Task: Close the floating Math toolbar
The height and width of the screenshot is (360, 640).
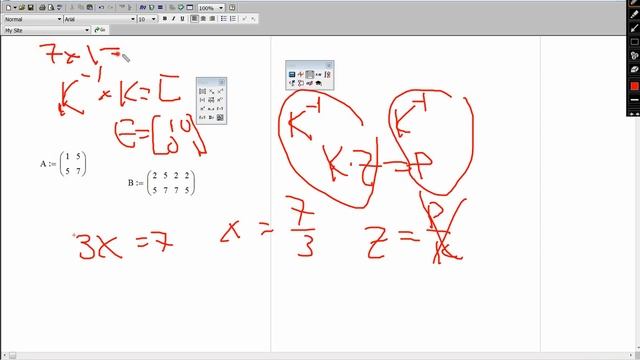Action: 329,65
